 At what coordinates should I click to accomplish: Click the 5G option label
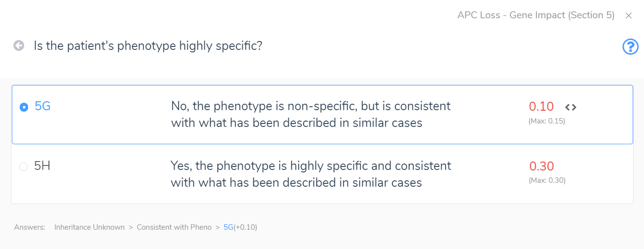point(43,106)
